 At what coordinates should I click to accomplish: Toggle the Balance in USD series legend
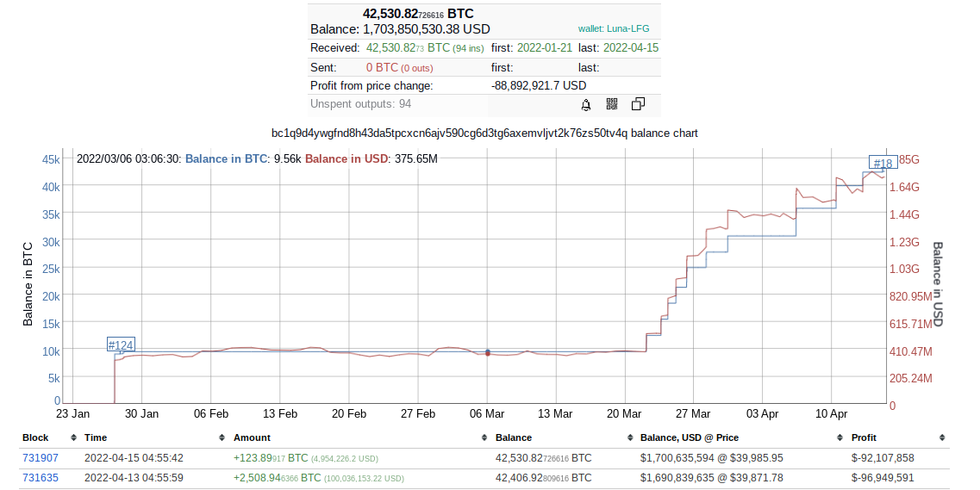point(346,158)
